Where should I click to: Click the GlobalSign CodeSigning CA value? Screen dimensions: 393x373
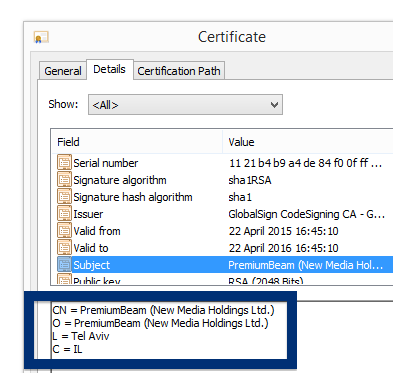point(306,214)
